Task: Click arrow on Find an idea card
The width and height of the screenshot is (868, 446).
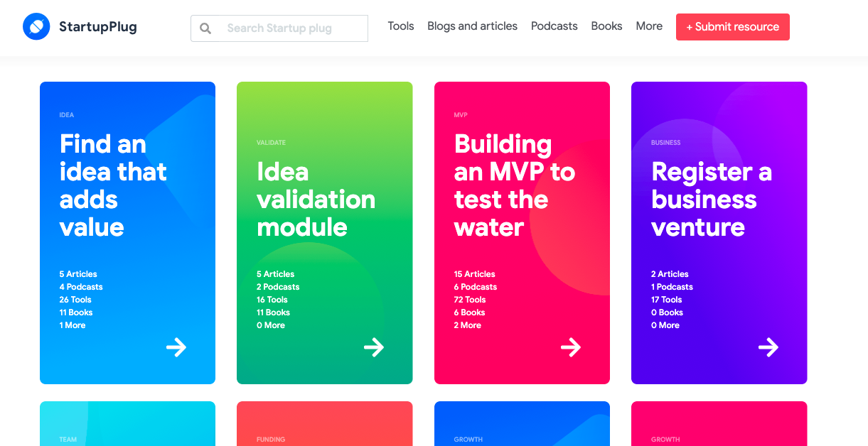Action: (x=176, y=347)
